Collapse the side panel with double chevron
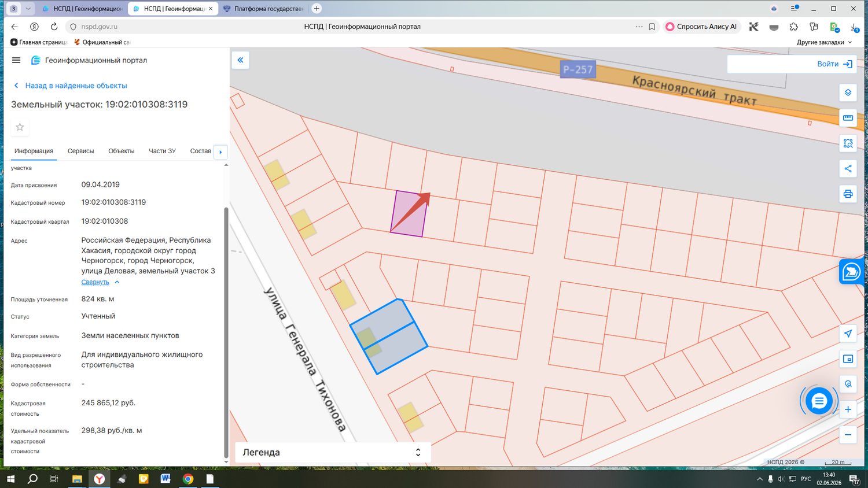Viewport: 868px width, 488px height. click(240, 60)
